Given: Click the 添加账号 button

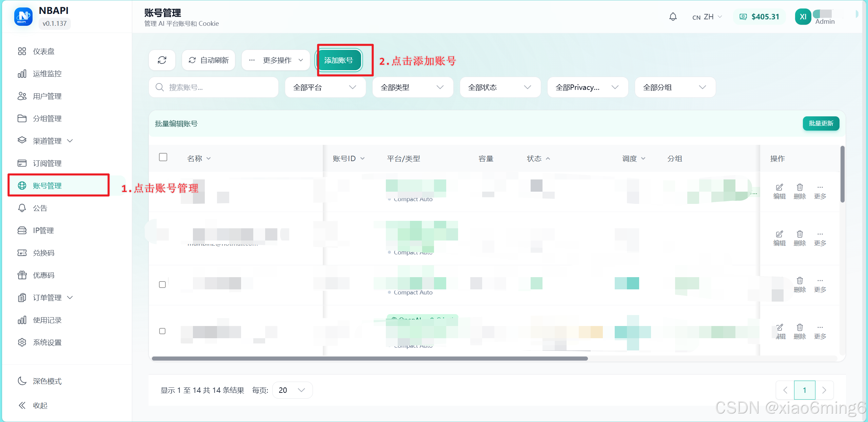Looking at the screenshot, I should click(339, 60).
